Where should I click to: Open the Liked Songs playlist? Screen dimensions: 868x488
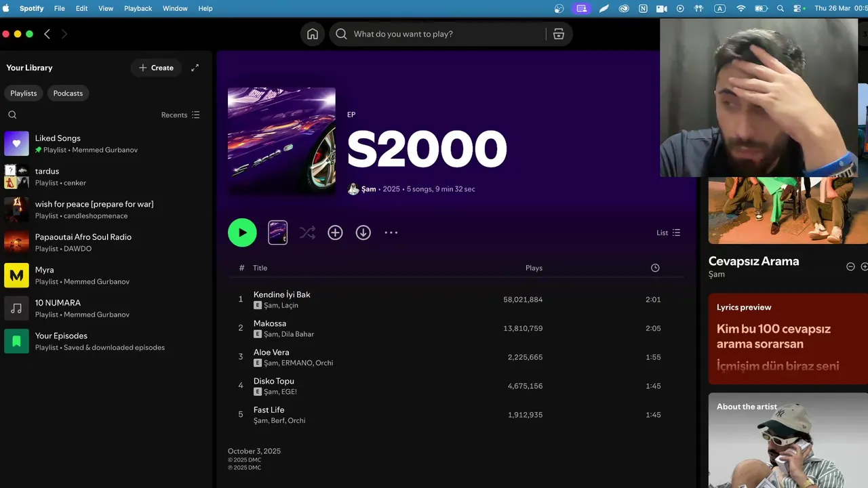coord(105,144)
